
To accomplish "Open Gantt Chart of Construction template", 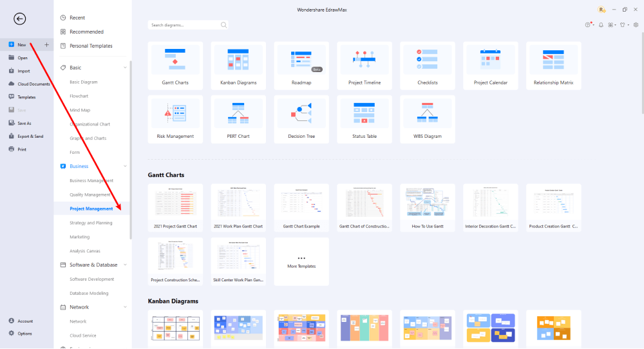I will click(365, 208).
